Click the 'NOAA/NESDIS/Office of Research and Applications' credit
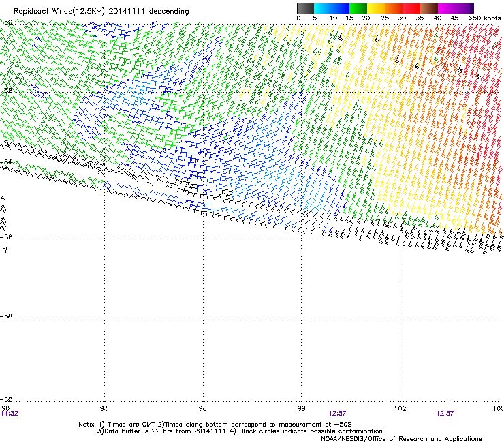This screenshot has width=504, height=443. [401, 439]
